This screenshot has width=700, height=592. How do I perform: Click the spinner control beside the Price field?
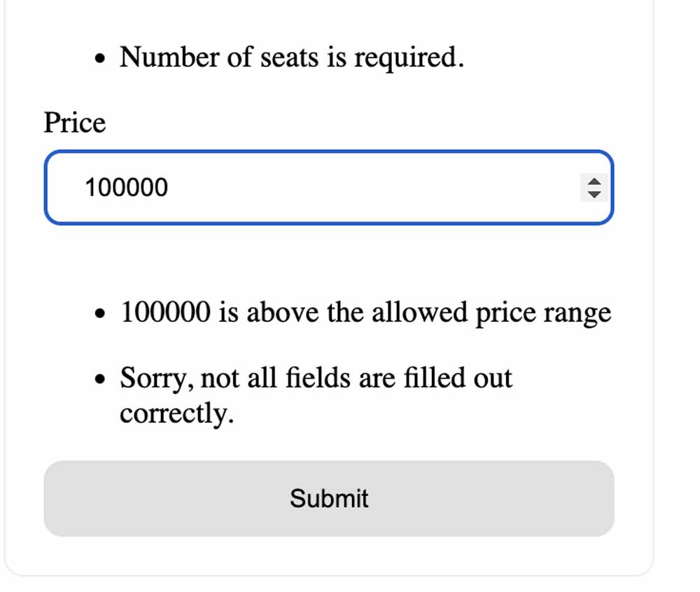coord(594,187)
